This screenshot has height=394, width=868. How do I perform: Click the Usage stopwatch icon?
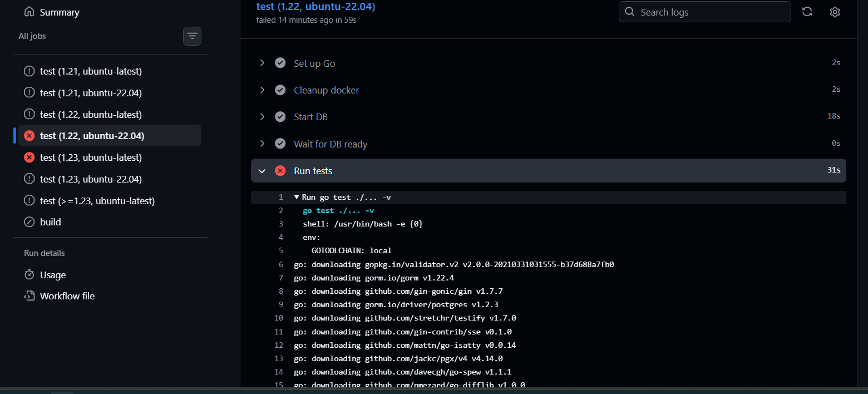(x=29, y=275)
